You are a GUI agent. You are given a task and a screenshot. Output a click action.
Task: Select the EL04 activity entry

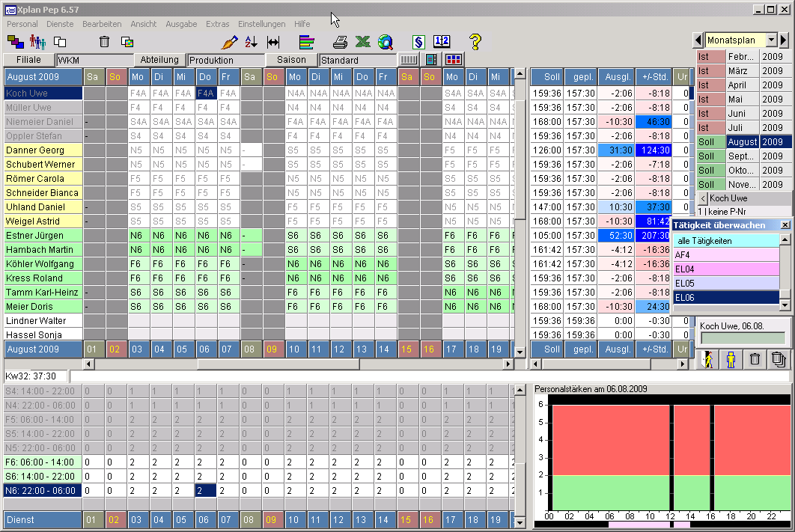click(x=726, y=269)
